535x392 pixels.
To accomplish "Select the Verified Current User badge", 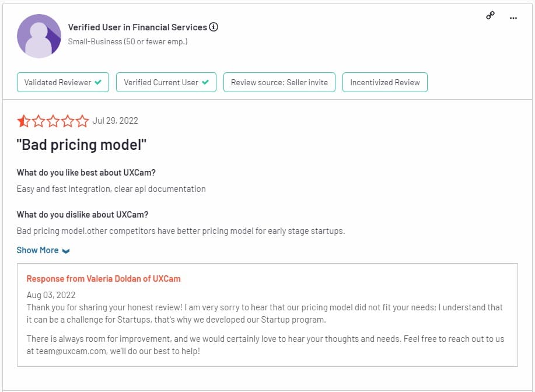I will coord(166,82).
